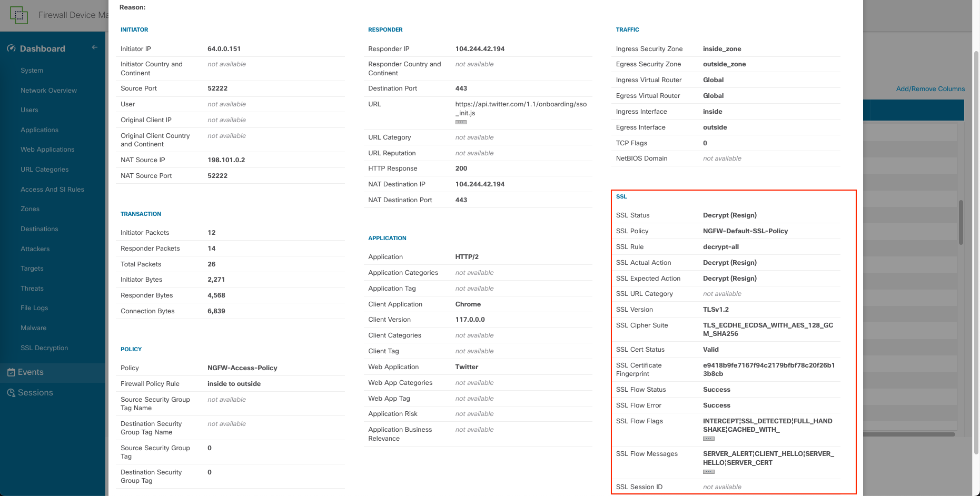Click the horizontal scrollbar under the events table

(x=908, y=434)
